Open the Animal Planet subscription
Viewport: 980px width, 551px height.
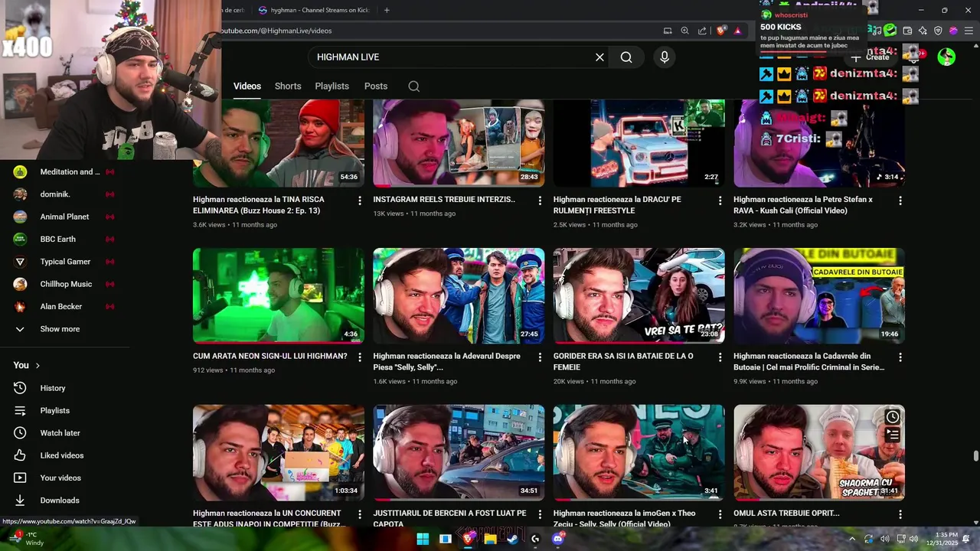point(65,217)
